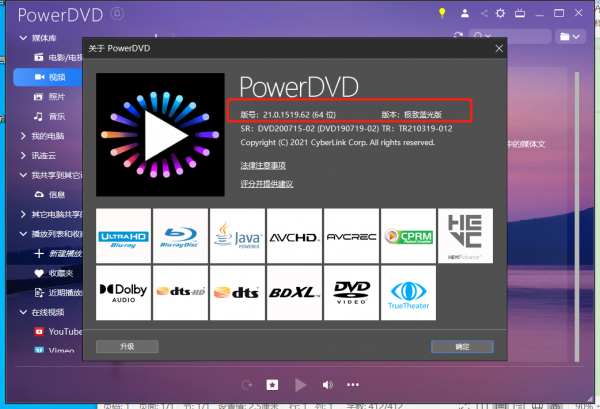Image resolution: width=600 pixels, height=409 pixels.
Task: Click version text 21.0.1519.62
Action: (288, 114)
